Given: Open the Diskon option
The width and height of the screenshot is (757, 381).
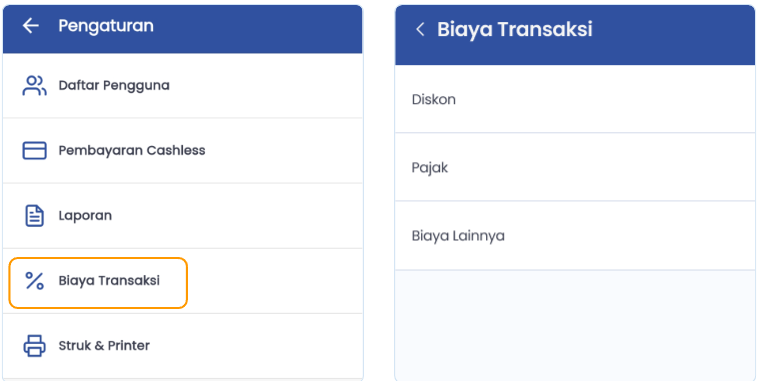Looking at the screenshot, I should pos(575,99).
